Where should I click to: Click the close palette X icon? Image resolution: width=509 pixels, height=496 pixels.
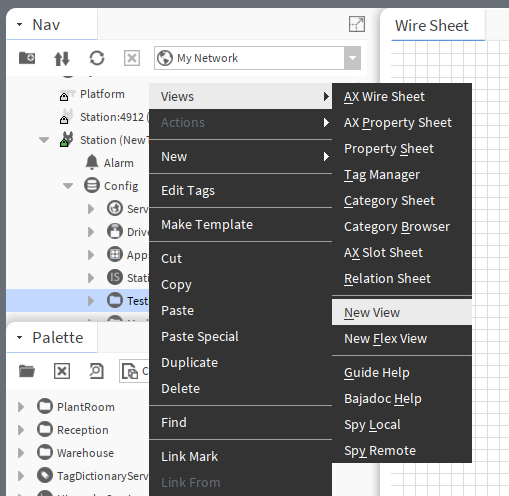click(62, 371)
